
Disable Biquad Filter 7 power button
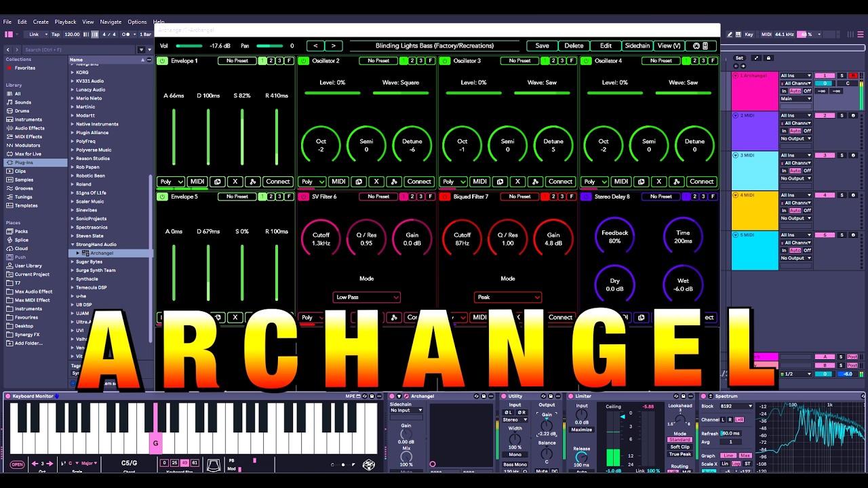click(x=445, y=197)
